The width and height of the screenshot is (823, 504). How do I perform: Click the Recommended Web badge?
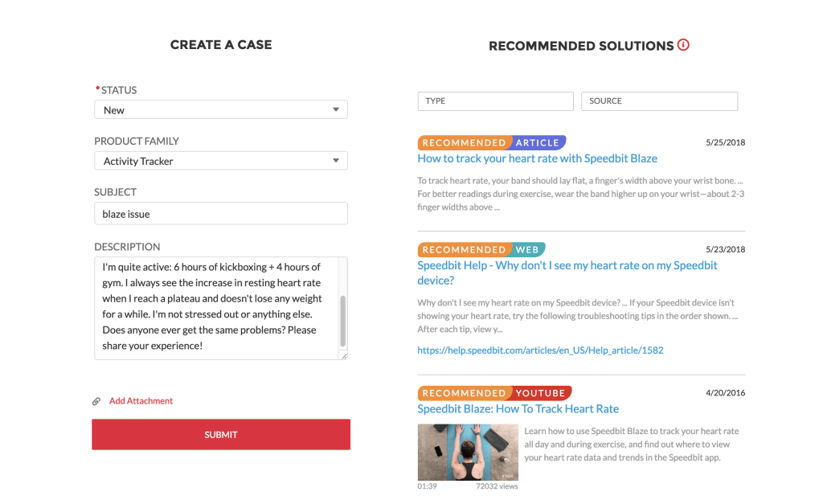click(481, 249)
